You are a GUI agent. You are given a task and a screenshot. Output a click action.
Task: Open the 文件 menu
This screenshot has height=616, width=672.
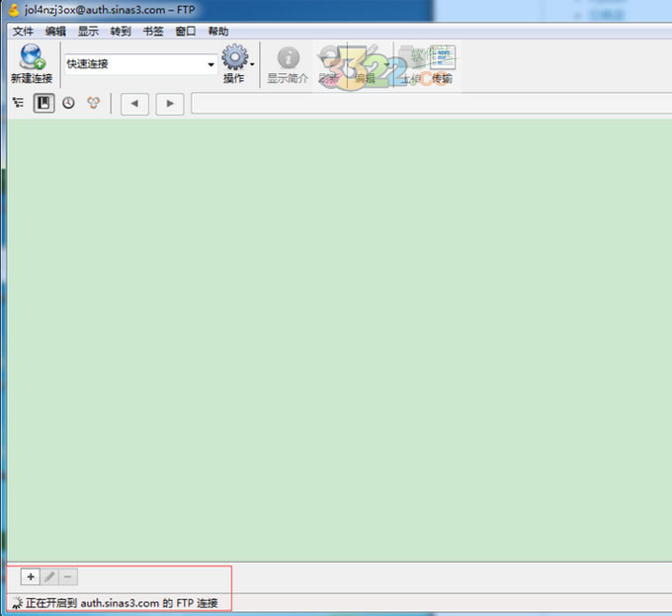click(x=23, y=32)
